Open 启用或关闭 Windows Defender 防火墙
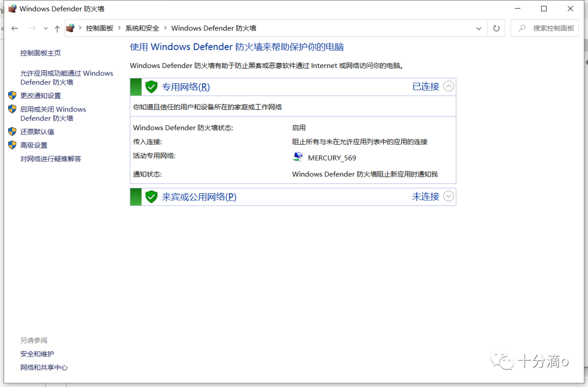 (x=53, y=114)
